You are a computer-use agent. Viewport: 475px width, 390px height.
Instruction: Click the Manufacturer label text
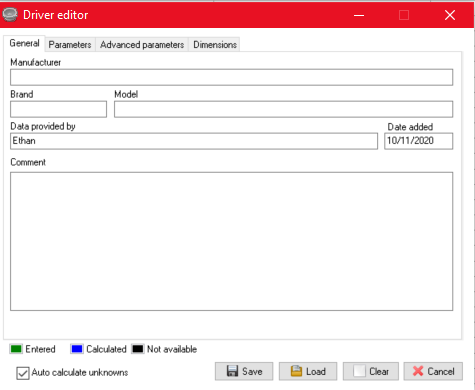[36, 62]
